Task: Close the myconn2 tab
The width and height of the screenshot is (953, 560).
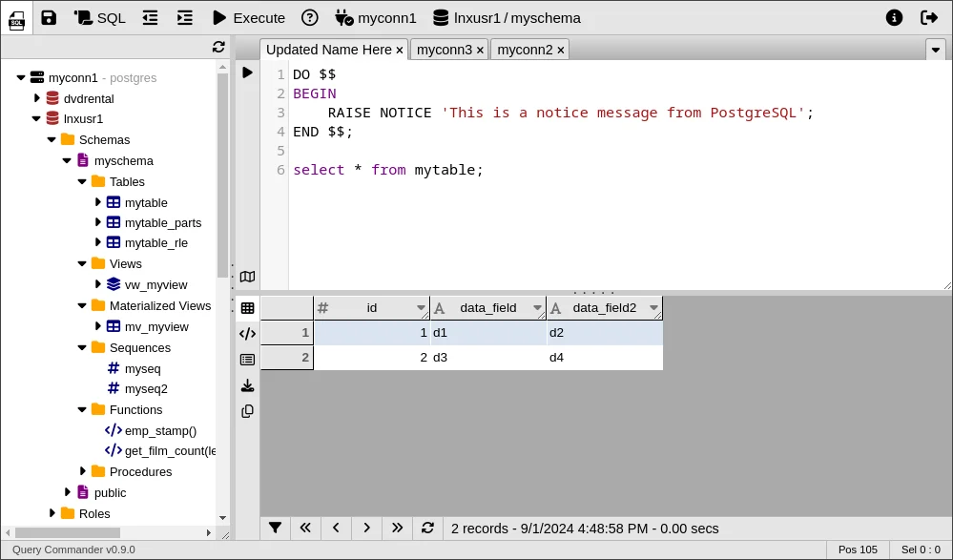Action: click(560, 50)
